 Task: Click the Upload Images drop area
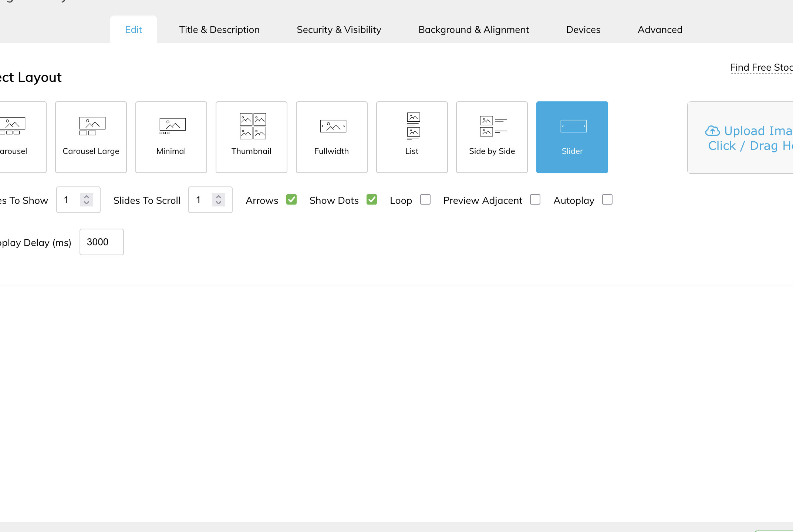pyautogui.click(x=740, y=138)
